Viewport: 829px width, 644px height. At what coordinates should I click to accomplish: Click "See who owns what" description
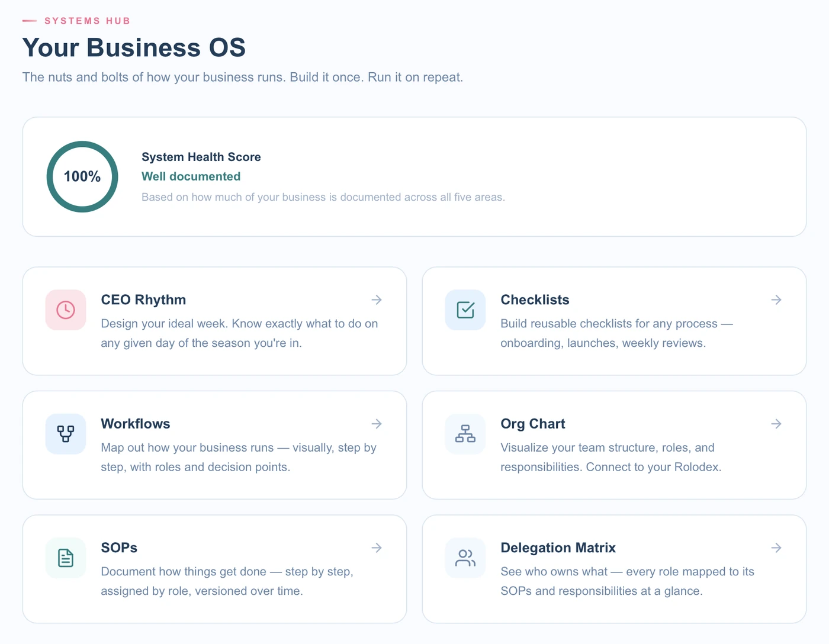click(x=628, y=581)
